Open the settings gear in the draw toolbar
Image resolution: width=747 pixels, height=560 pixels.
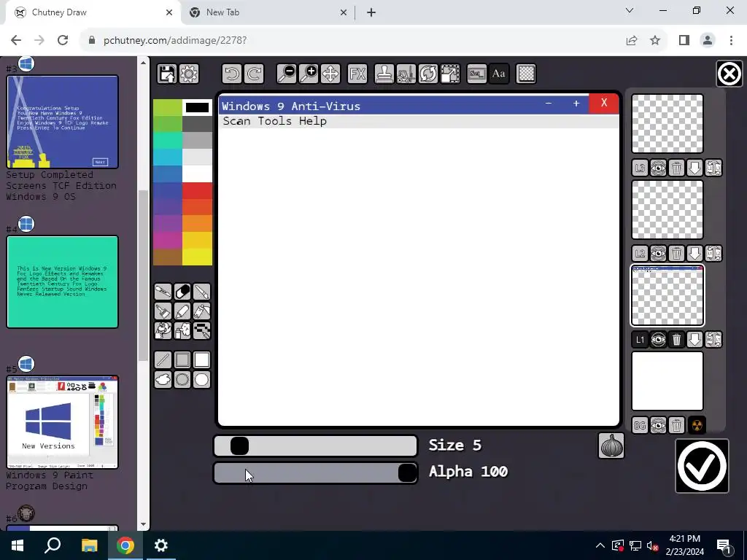tap(189, 74)
